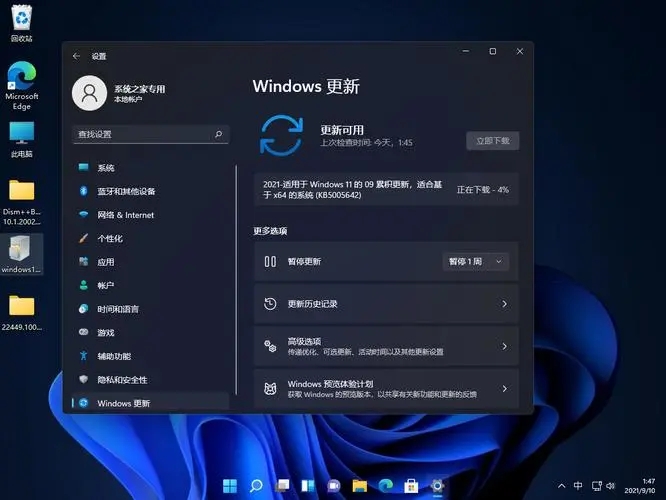666x500 pixels.
Task: Select Microsoft Edge desktop shortcut
Action: coord(22,86)
